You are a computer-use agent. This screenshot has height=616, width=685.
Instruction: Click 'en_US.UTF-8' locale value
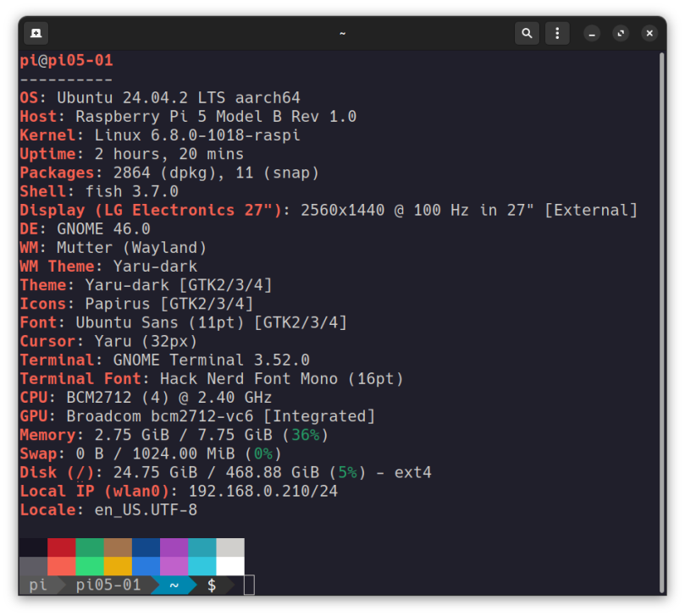(x=146, y=510)
